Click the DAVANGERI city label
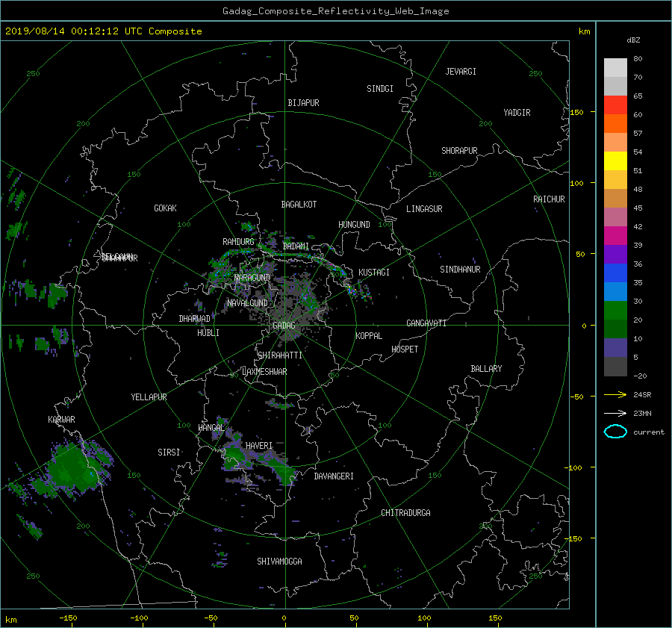This screenshot has height=628, width=672. point(334,476)
